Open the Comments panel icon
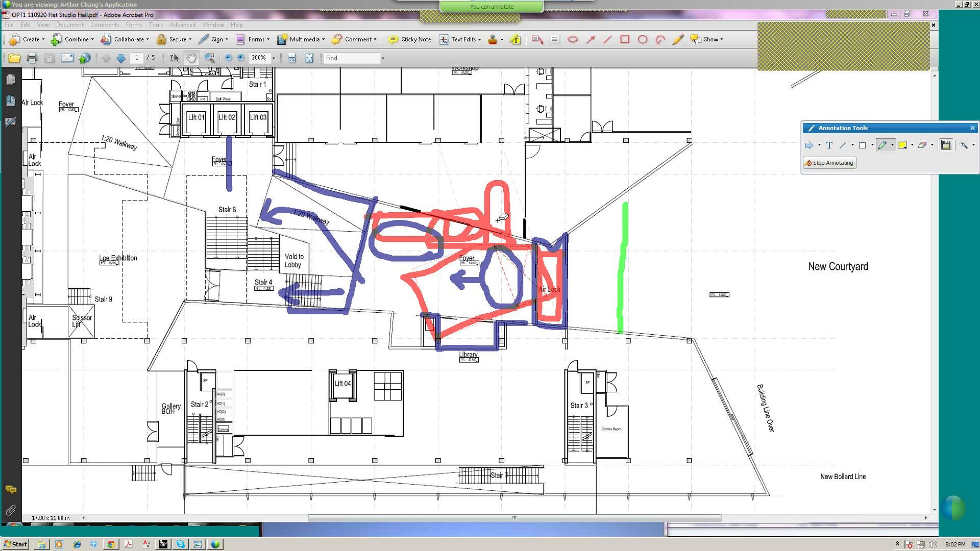Viewport: 980px width, 551px height. [x=11, y=490]
